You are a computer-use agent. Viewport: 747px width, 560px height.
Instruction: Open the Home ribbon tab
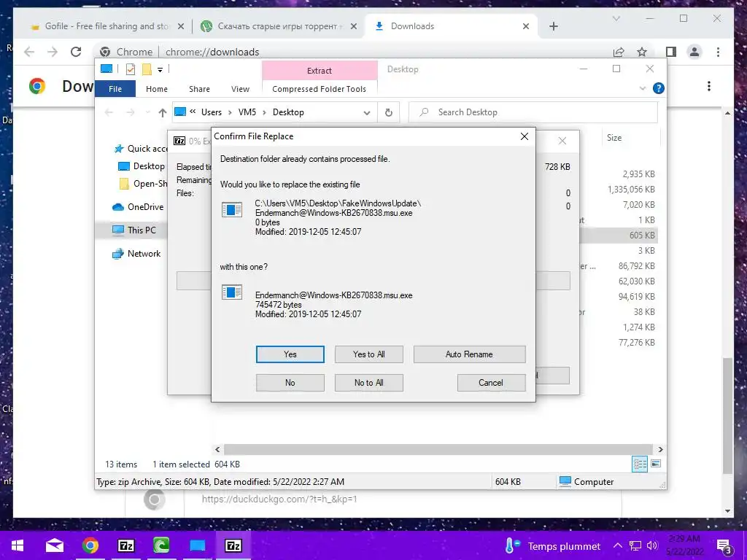pyautogui.click(x=157, y=89)
